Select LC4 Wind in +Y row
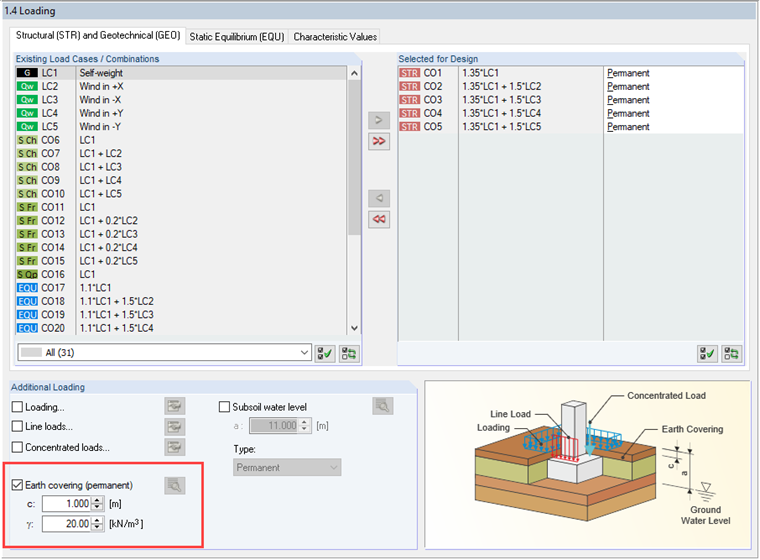This screenshot has height=560, width=760. click(x=181, y=113)
